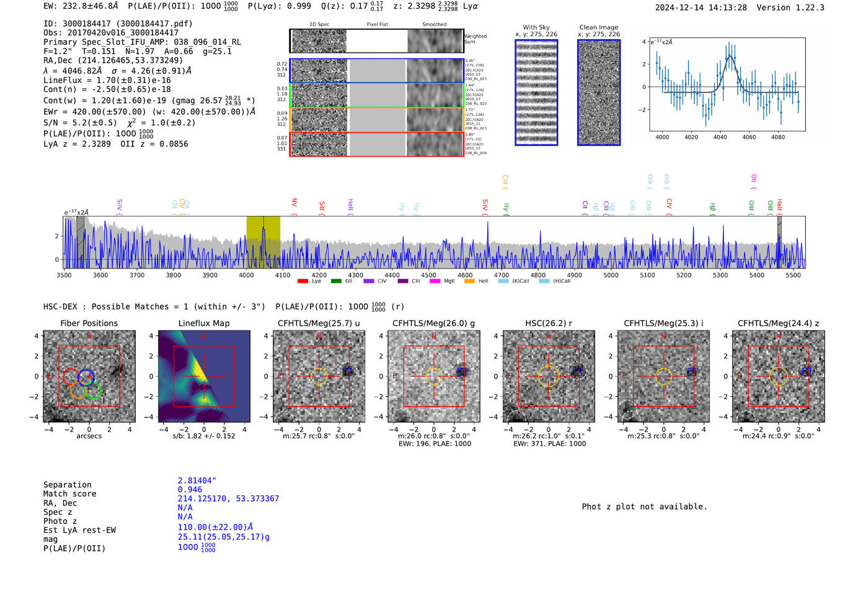Click the 'Pixel Flat' column header

377,25
